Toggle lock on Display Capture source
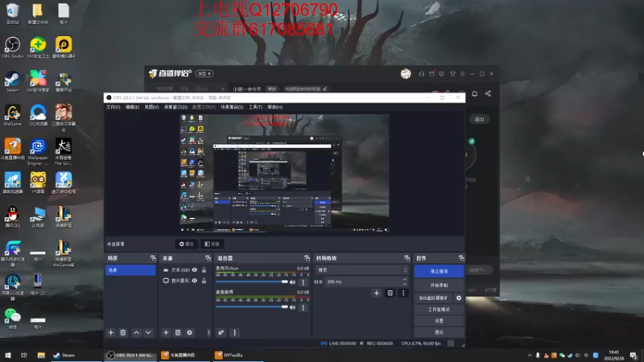644x362 pixels. [x=204, y=281]
